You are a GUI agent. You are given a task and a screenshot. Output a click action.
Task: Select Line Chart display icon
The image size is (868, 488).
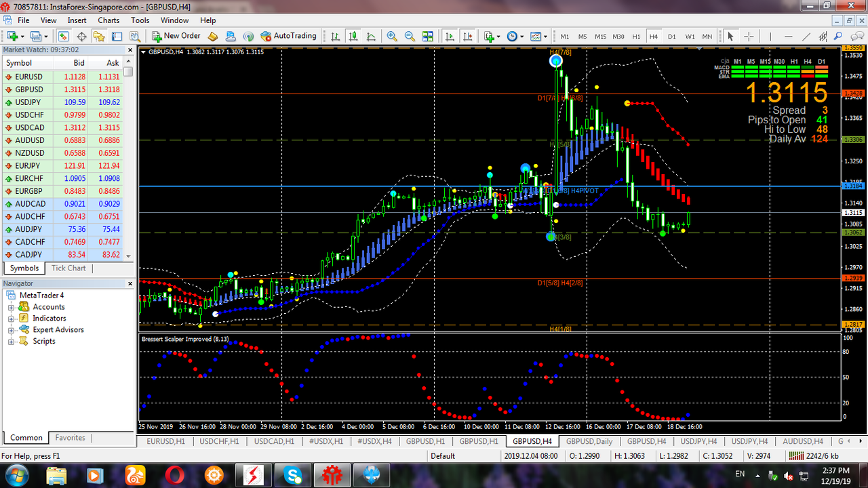tap(371, 36)
